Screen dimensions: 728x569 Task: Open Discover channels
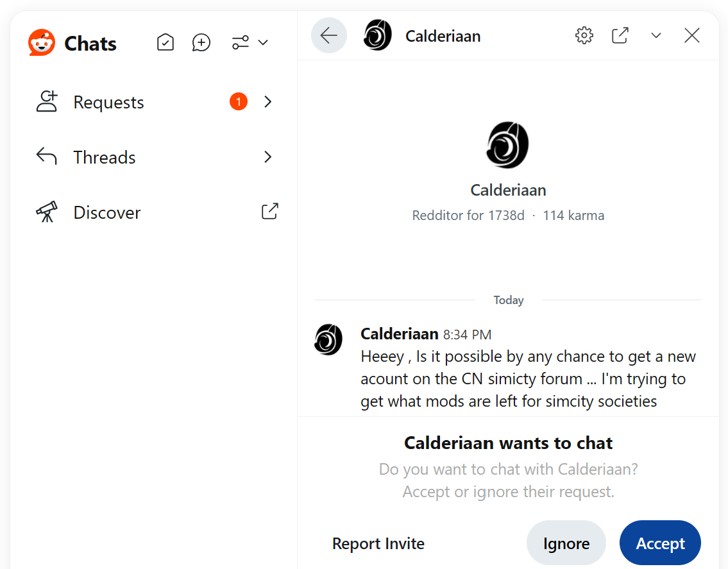pos(106,212)
